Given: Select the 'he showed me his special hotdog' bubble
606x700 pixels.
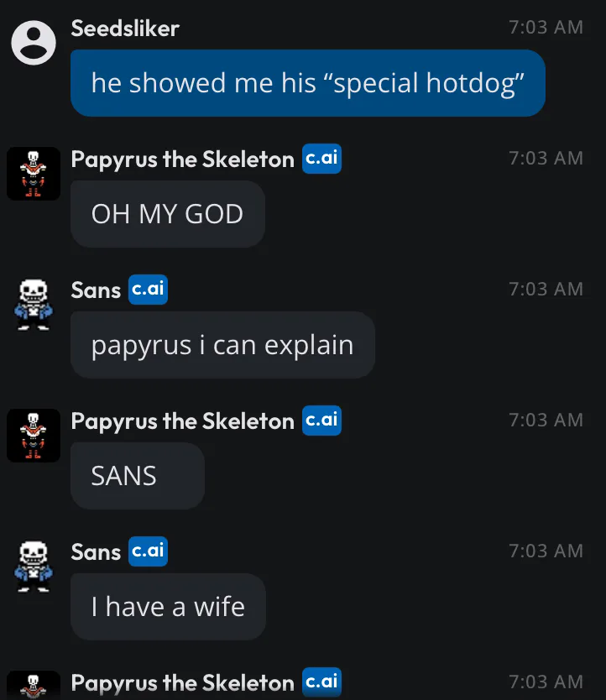Looking at the screenshot, I should (x=308, y=83).
